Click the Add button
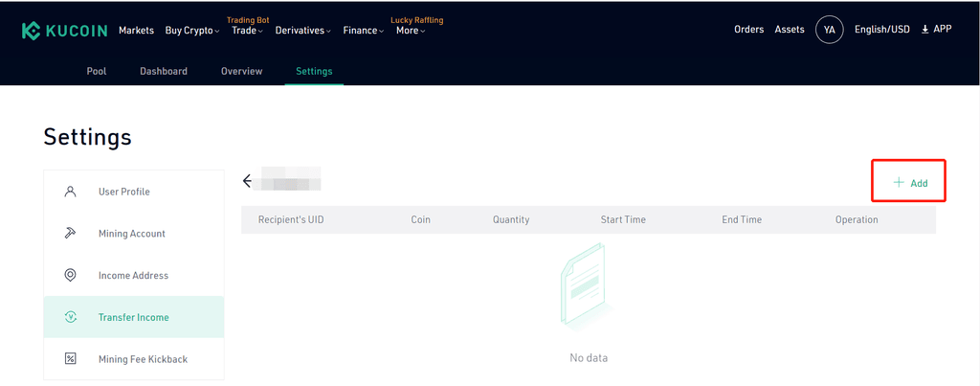The image size is (980, 386). 910,183
